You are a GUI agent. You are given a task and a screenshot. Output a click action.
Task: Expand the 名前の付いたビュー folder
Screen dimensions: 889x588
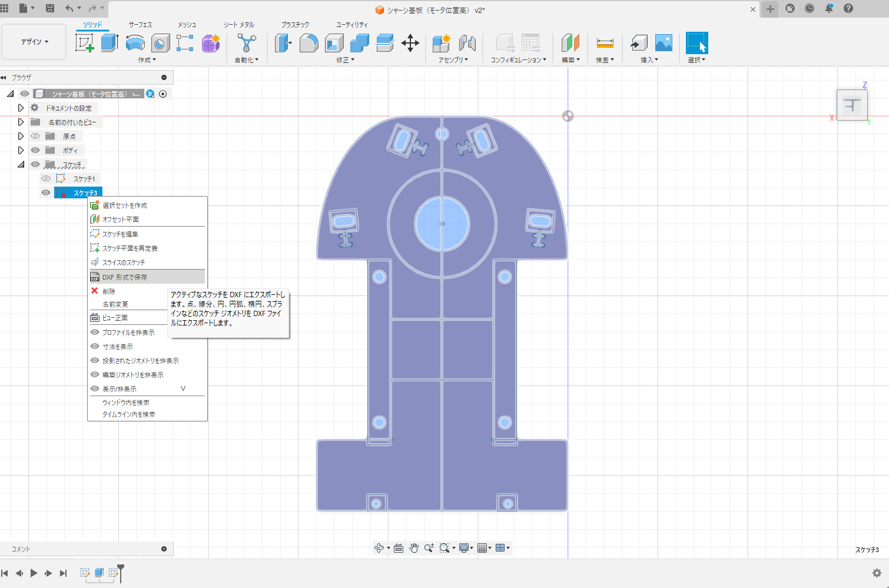pos(21,122)
